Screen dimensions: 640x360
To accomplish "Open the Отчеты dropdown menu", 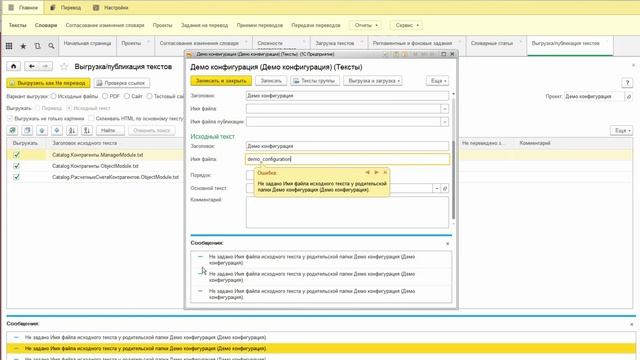I will pos(366,25).
